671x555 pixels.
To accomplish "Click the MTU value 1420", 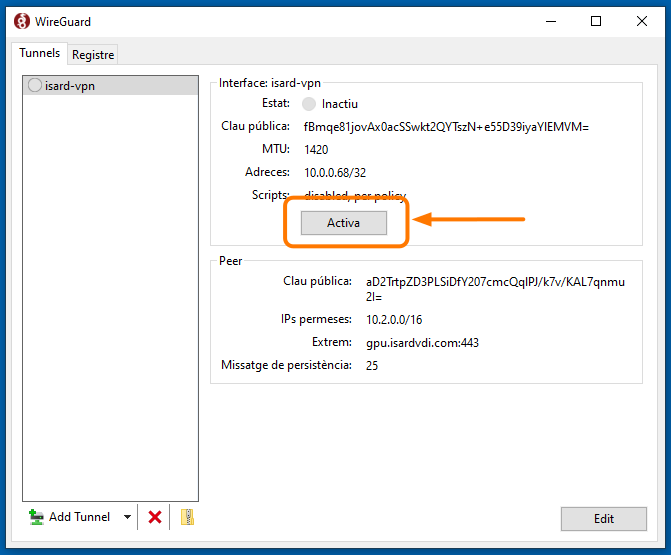I will click(316, 149).
